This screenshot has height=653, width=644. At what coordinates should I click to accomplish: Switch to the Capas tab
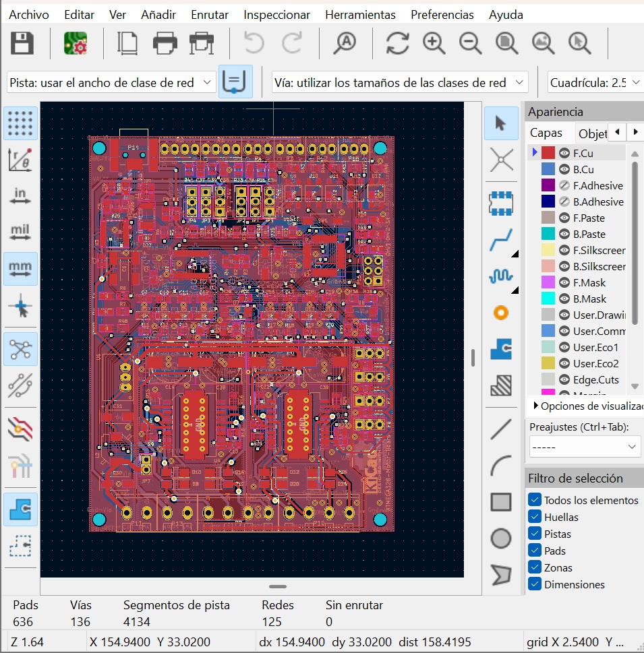pos(546,133)
